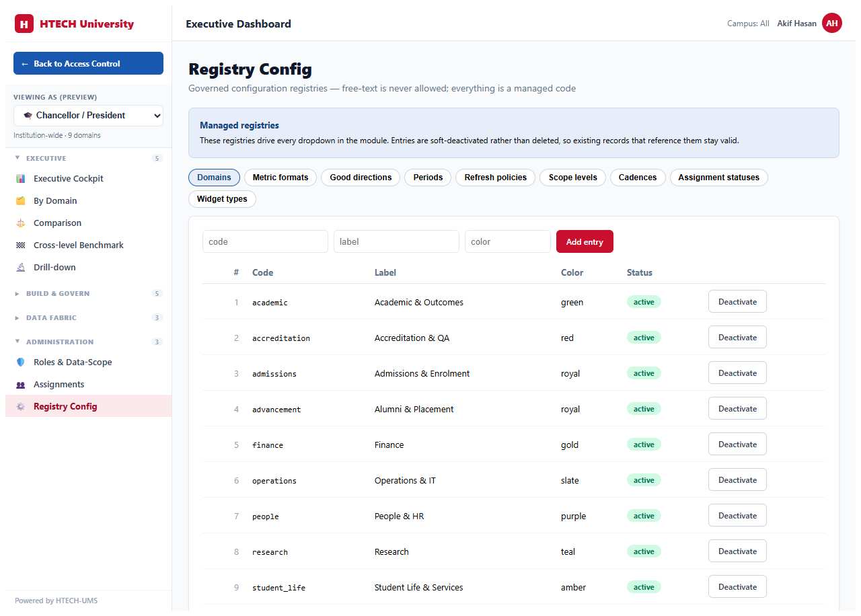Open the Viewing As role dropdown
This screenshot has height=616, width=861.
click(x=88, y=116)
